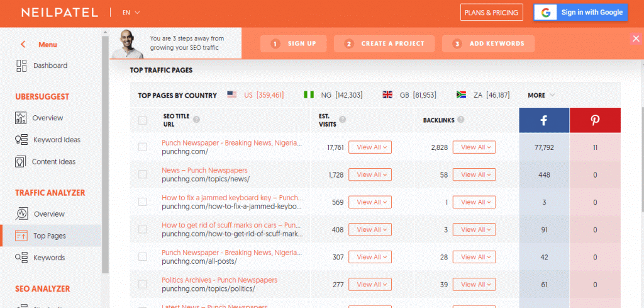Click the Ubersuggest Overview chart icon
Viewport: 644px width, 308px height.
click(21, 118)
